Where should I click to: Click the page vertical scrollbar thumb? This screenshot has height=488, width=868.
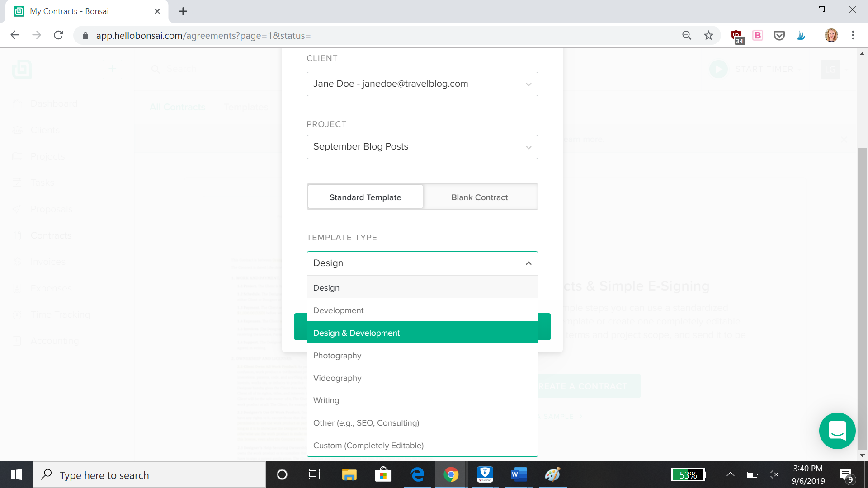pyautogui.click(x=862, y=298)
